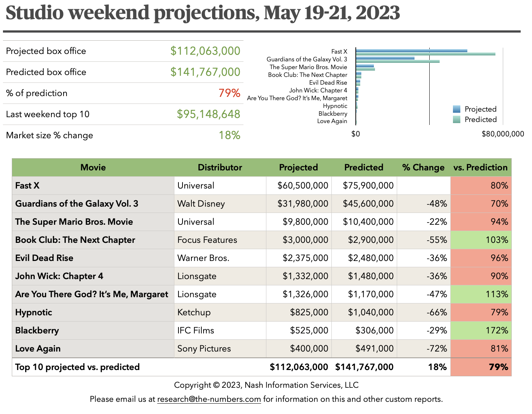Image resolution: width=532 pixels, height=414 pixels.
Task: Click the Last weekend top 10 value $95,148,648
Action: pos(208,114)
